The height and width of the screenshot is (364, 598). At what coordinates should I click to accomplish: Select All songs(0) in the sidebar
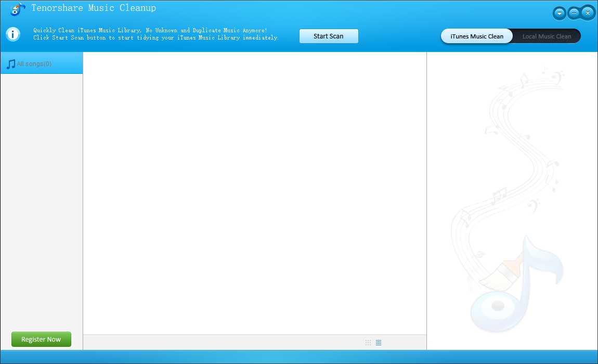click(34, 63)
